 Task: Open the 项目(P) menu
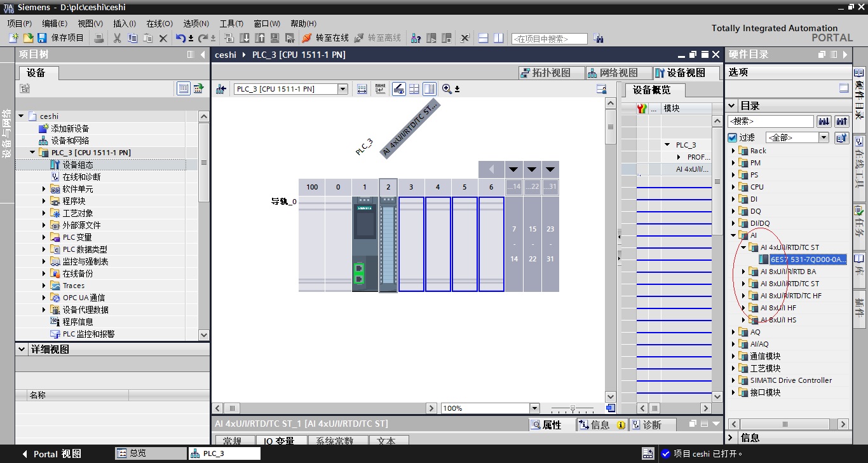point(19,24)
